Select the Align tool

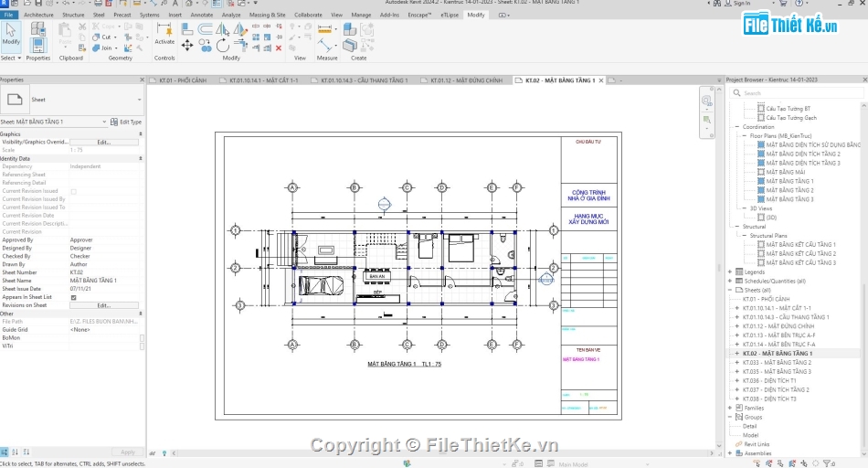pyautogui.click(x=187, y=29)
